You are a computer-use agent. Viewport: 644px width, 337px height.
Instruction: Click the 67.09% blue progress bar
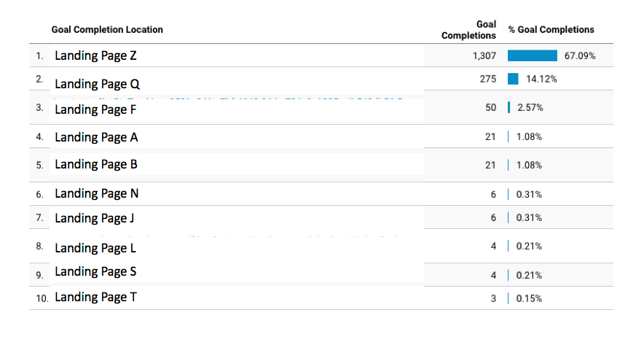533,55
